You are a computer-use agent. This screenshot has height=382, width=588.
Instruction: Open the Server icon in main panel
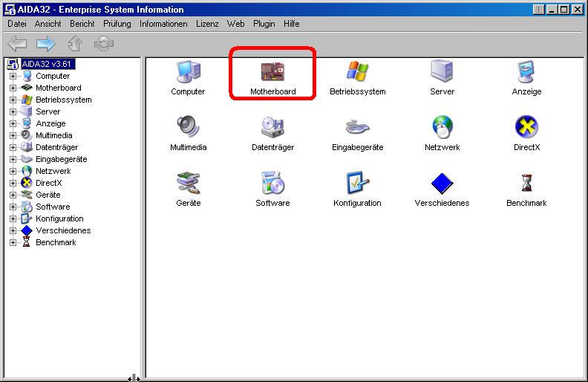[442, 73]
